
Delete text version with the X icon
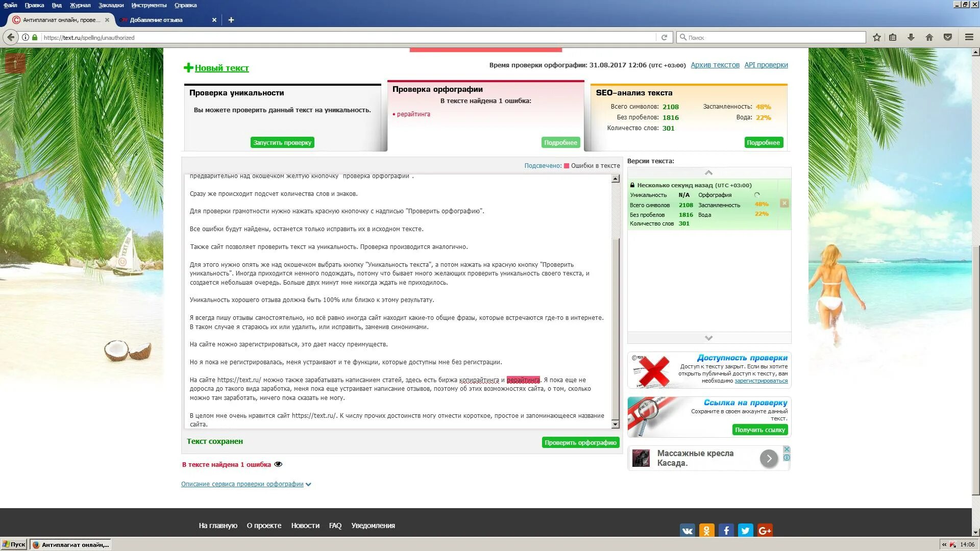pyautogui.click(x=785, y=204)
